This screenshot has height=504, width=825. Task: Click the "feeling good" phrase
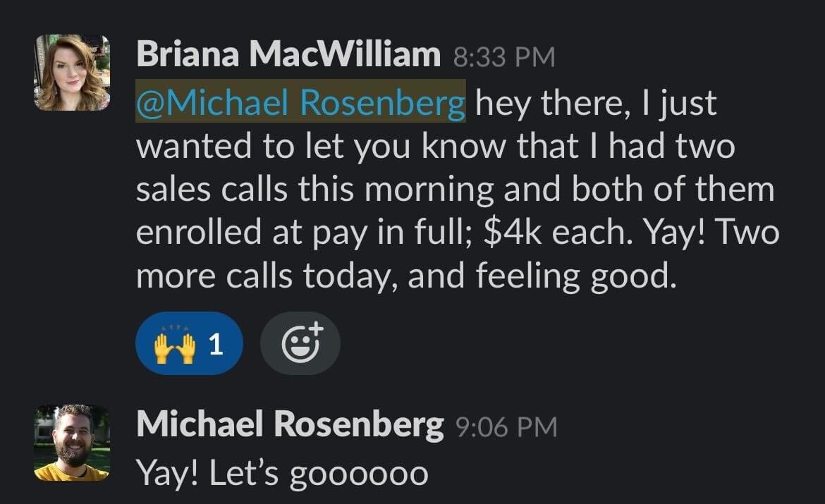(x=576, y=276)
